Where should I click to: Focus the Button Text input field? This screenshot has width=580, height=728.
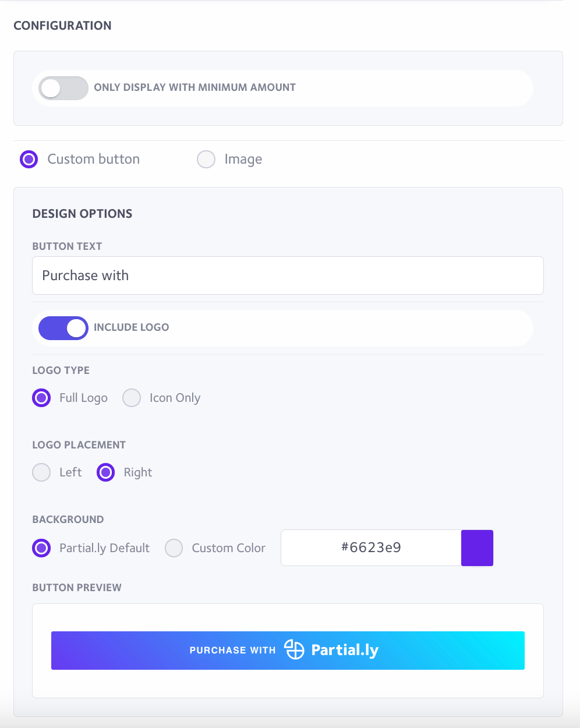288,275
